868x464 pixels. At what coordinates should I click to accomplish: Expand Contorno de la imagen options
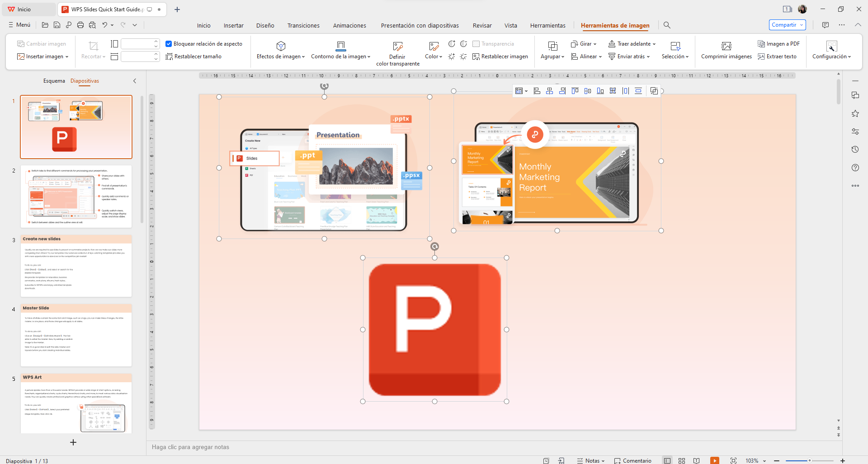click(340, 56)
